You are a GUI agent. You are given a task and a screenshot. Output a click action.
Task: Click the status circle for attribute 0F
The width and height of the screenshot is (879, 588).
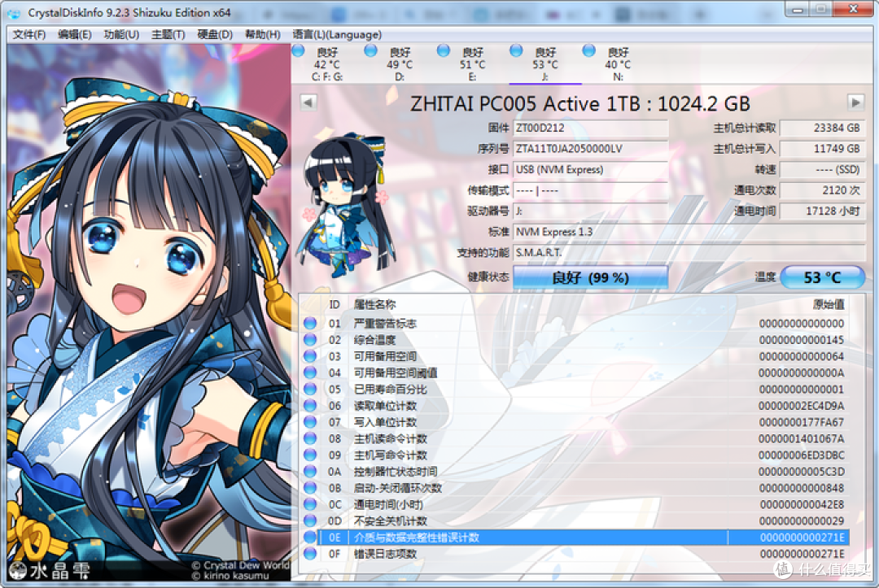tap(310, 553)
